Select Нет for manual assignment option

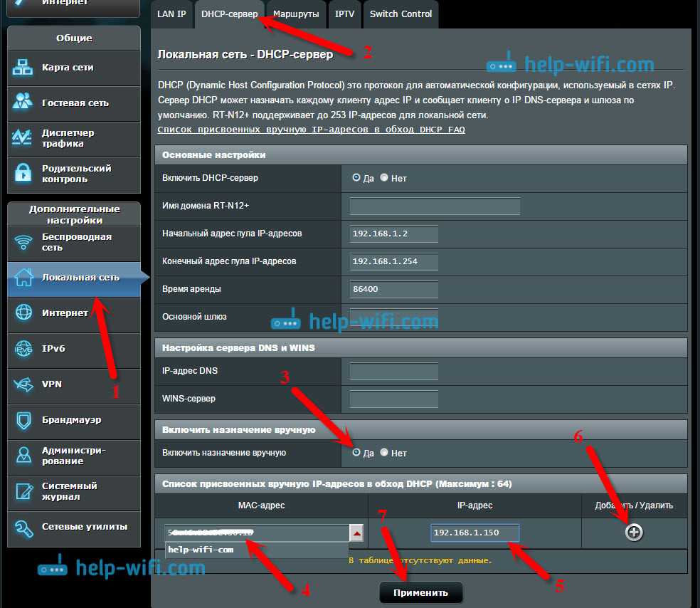tap(384, 453)
